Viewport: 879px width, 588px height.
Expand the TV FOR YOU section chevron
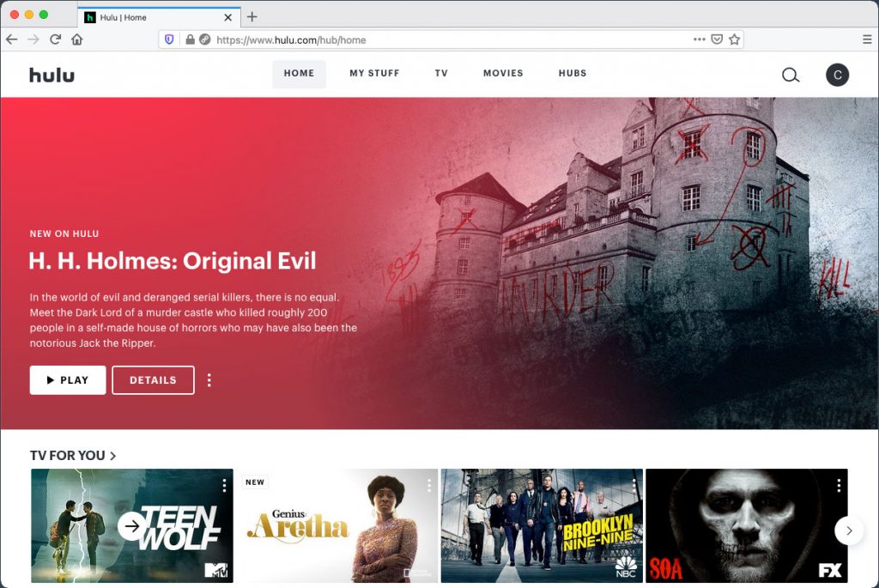(112, 456)
